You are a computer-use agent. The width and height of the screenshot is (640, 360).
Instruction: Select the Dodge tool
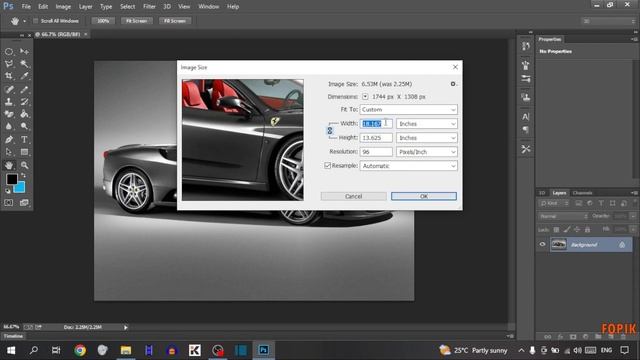pos(24,126)
